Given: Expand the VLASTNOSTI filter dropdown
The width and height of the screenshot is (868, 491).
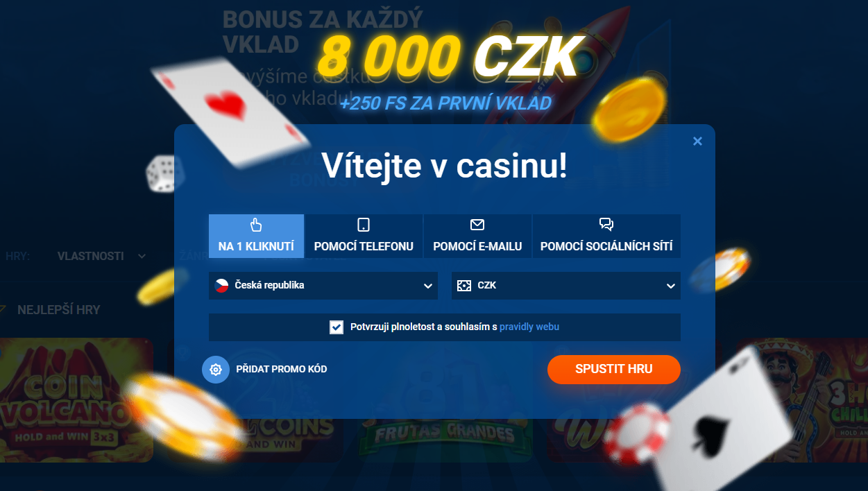Looking at the screenshot, I should coord(101,256).
